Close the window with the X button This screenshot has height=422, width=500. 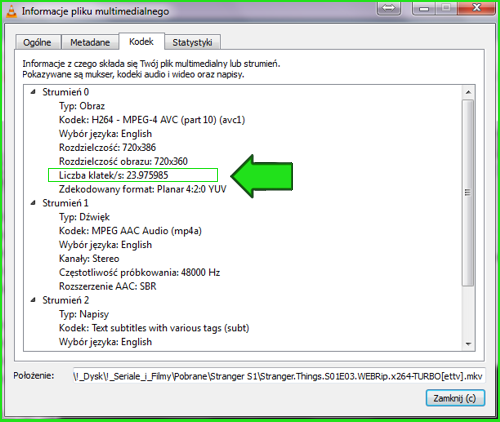pos(477,8)
